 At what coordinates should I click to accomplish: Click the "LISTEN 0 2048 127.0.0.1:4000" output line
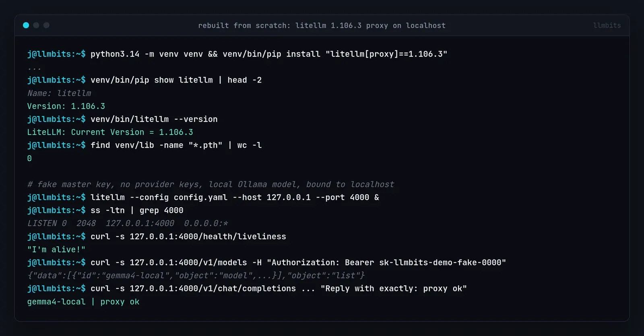[128, 223]
